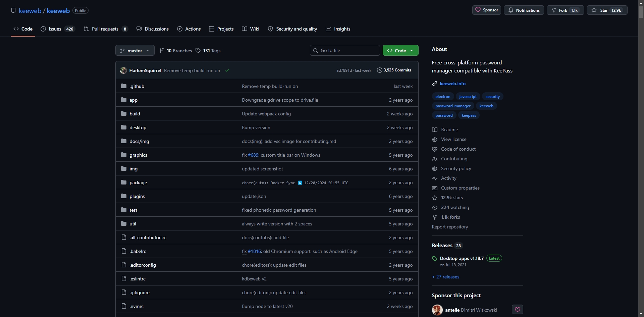The image size is (644, 317).
Task: Open the Wiki tab
Action: coord(251,29)
